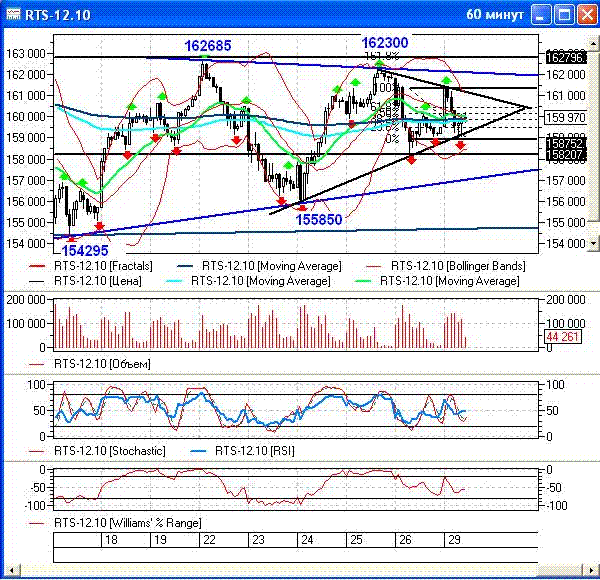Select the 154295 low price label

tap(85, 251)
